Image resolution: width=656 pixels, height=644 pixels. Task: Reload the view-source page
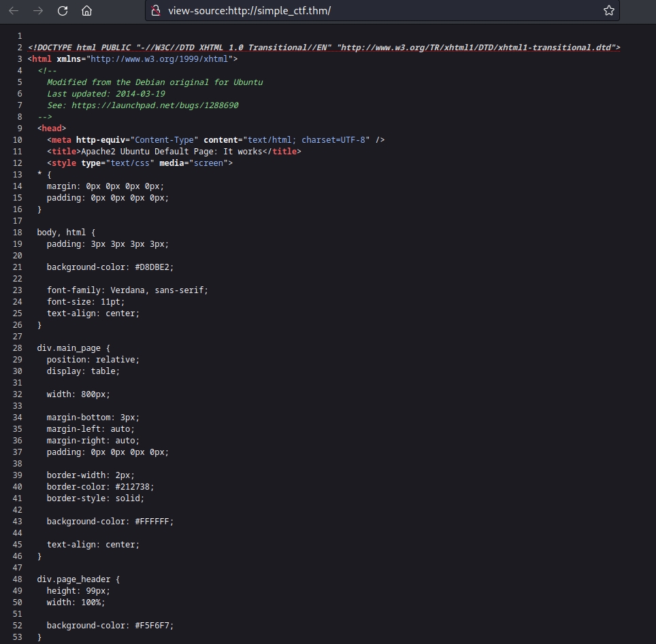(x=63, y=11)
